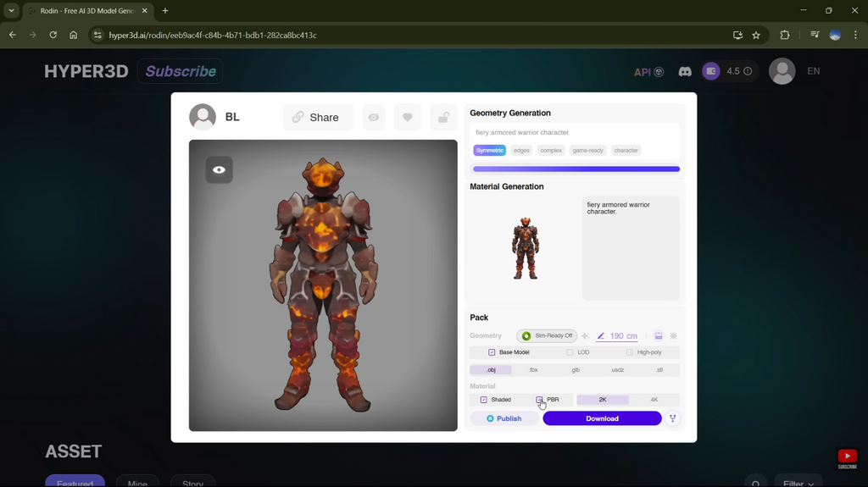The image size is (868, 487).
Task: Click the Chrome profile avatar icon
Action: (x=835, y=35)
